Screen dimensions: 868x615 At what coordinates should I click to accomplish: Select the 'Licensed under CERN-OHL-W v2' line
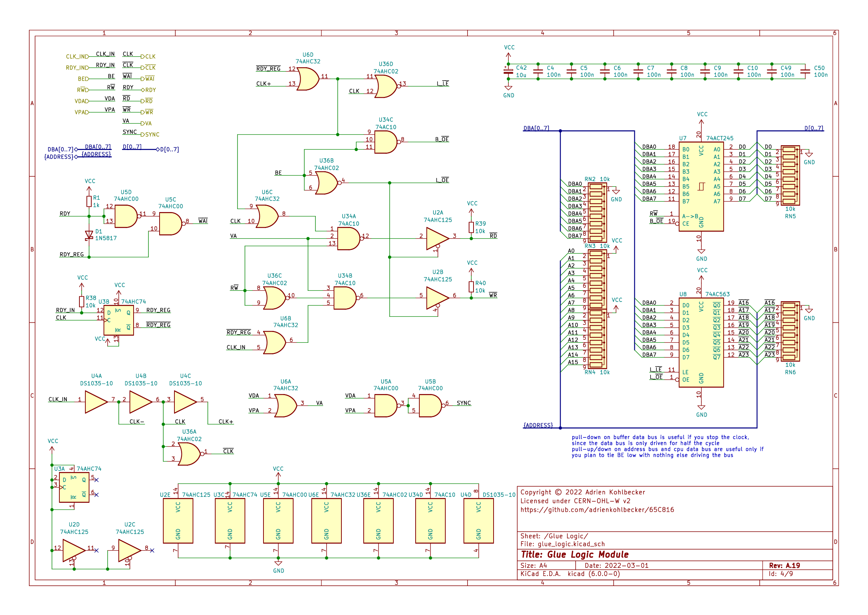point(576,501)
